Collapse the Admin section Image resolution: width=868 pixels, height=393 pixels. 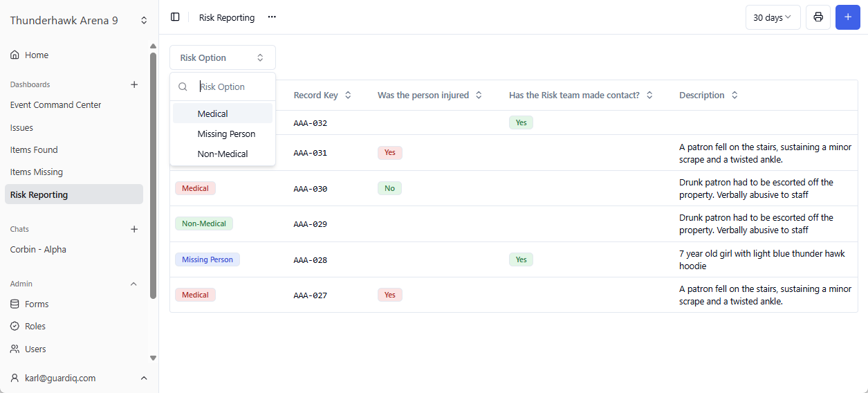tap(134, 284)
